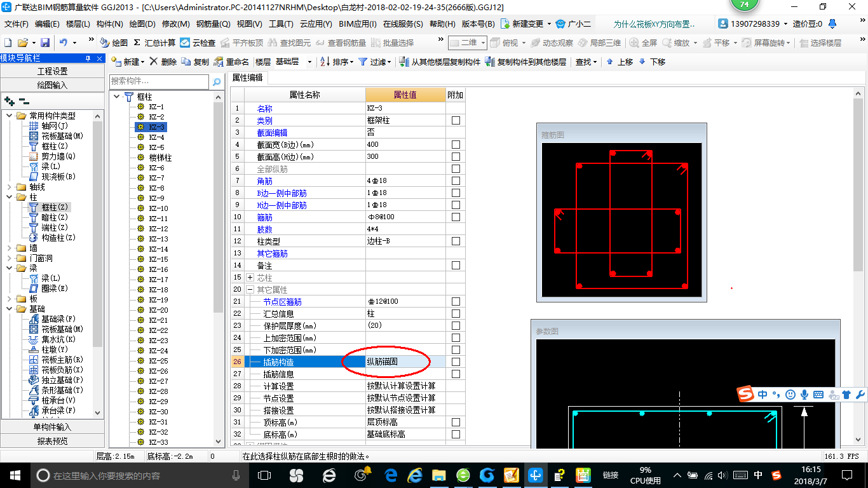Open the 查找 find dropdown

pyautogui.click(x=586, y=62)
